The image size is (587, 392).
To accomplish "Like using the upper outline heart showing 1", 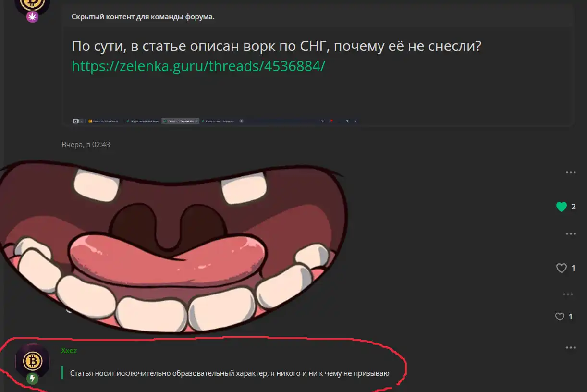I will (x=561, y=268).
